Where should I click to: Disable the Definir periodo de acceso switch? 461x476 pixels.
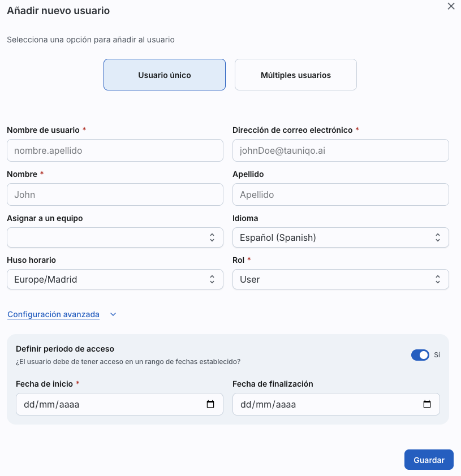(x=420, y=355)
